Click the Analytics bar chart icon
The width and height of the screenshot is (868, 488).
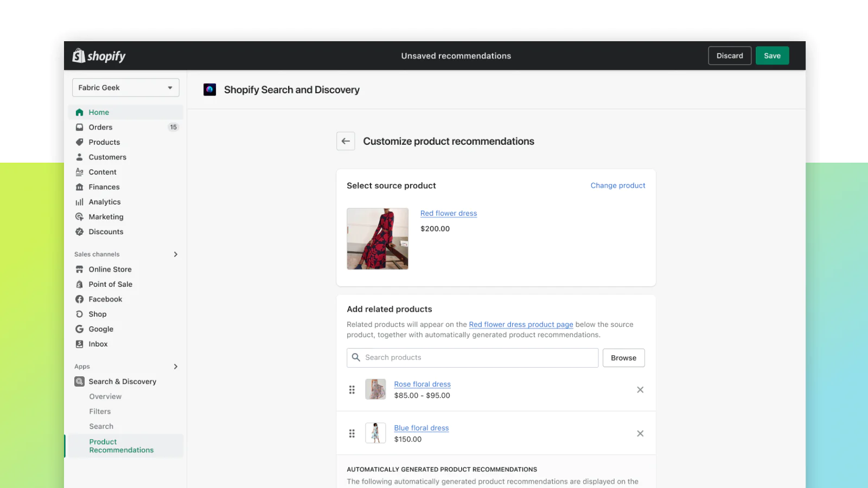tap(79, 202)
